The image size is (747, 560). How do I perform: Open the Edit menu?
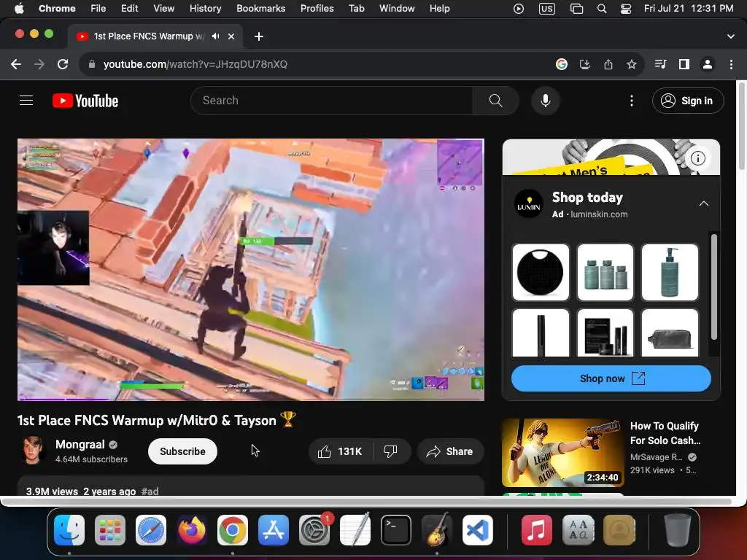[x=130, y=9]
